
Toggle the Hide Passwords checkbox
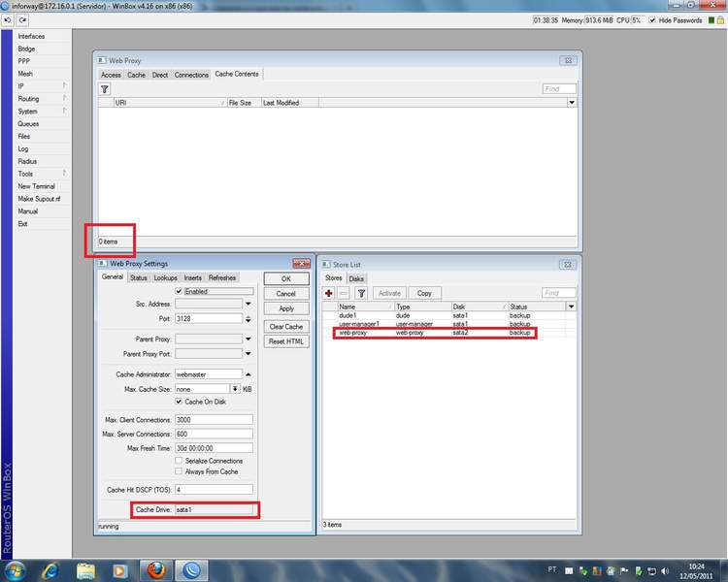point(652,20)
